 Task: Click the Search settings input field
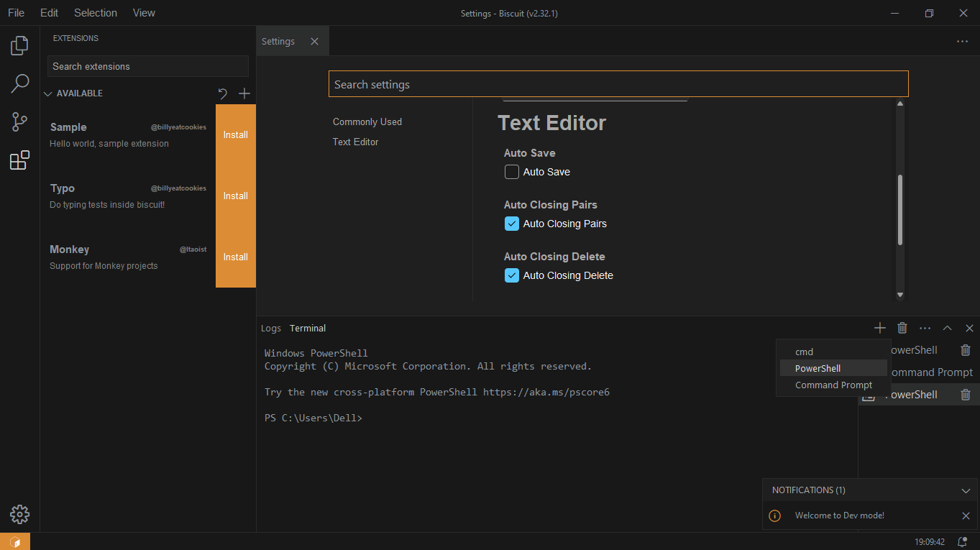[x=618, y=83]
